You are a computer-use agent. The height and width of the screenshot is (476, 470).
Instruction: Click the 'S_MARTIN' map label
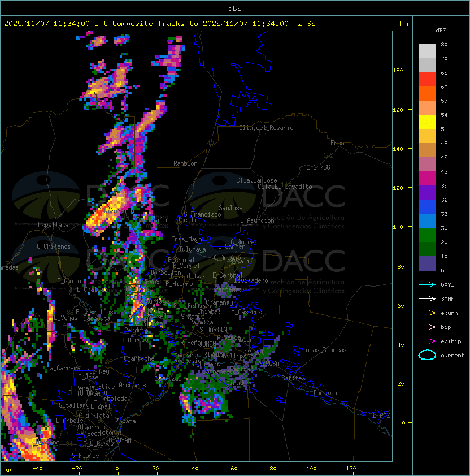[x=213, y=330]
